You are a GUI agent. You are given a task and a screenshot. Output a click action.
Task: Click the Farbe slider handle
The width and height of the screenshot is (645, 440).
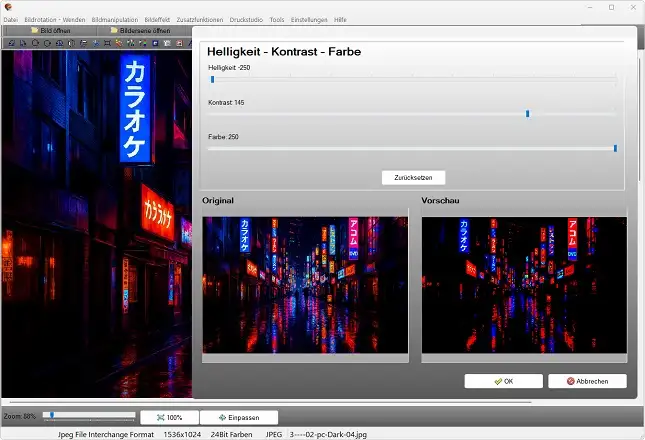615,148
